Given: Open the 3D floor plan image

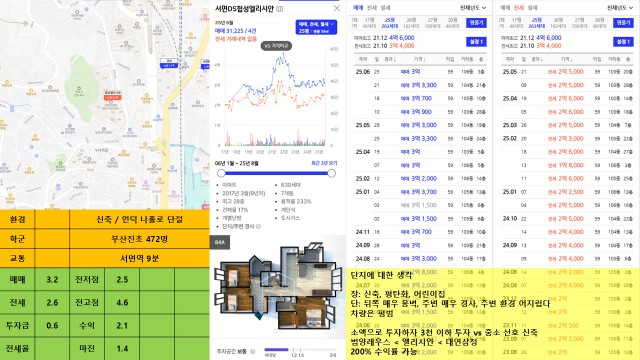Looking at the screenshot, I should tap(278, 286).
